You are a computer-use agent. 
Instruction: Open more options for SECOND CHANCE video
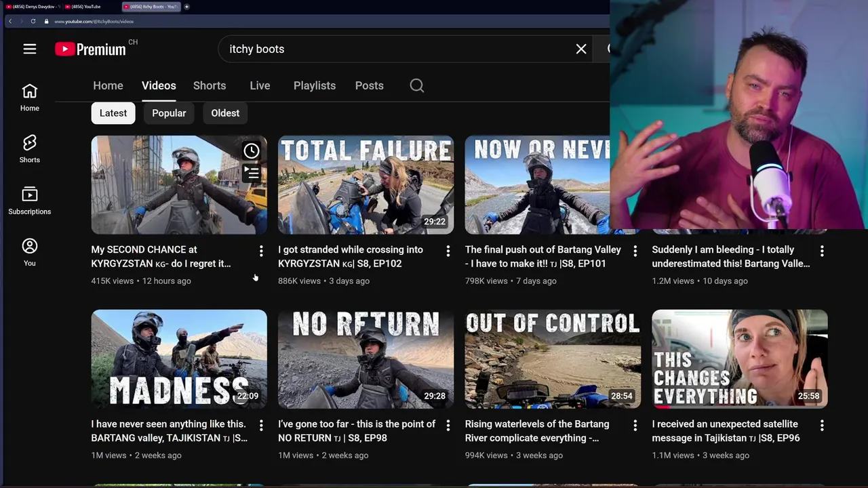(x=261, y=251)
